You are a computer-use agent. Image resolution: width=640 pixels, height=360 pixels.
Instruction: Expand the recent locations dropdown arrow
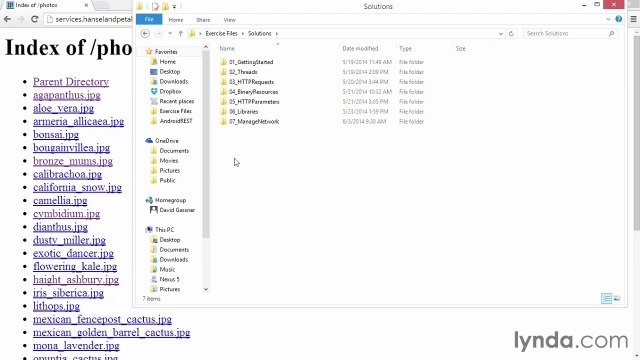coord(170,33)
